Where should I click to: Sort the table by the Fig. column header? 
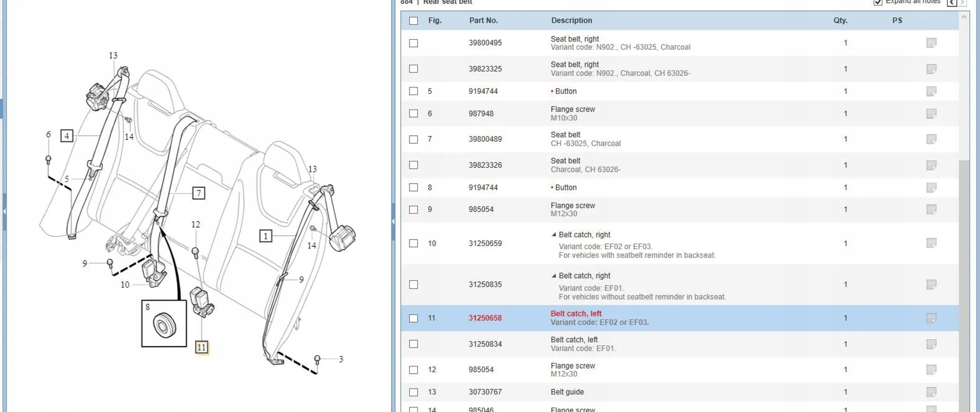tap(435, 20)
